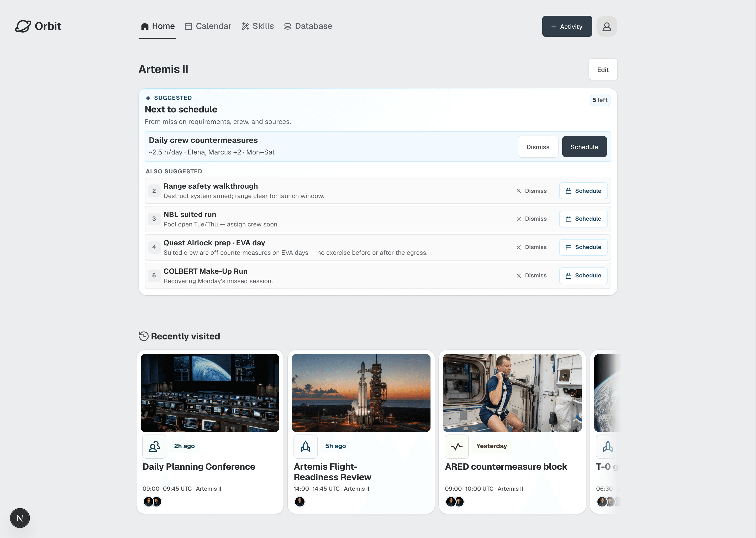Click the '5 left' badge
The height and width of the screenshot is (538, 756).
pyautogui.click(x=600, y=100)
